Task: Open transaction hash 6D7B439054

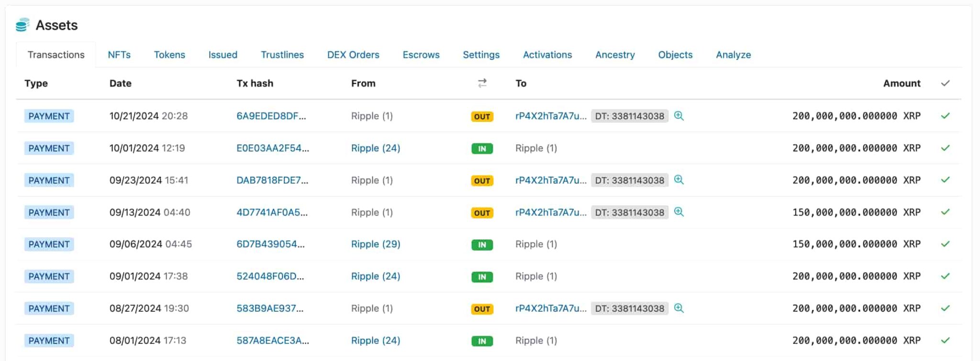Action: [270, 244]
